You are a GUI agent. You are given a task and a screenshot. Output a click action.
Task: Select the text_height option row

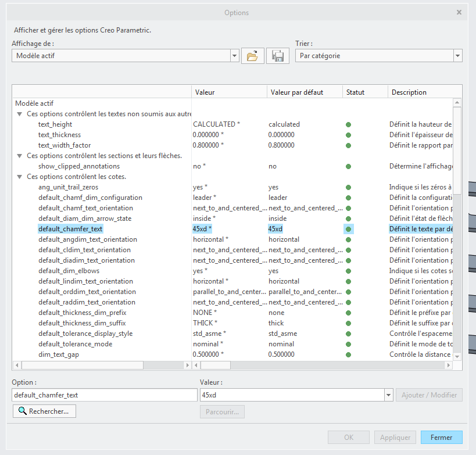pyautogui.click(x=55, y=124)
